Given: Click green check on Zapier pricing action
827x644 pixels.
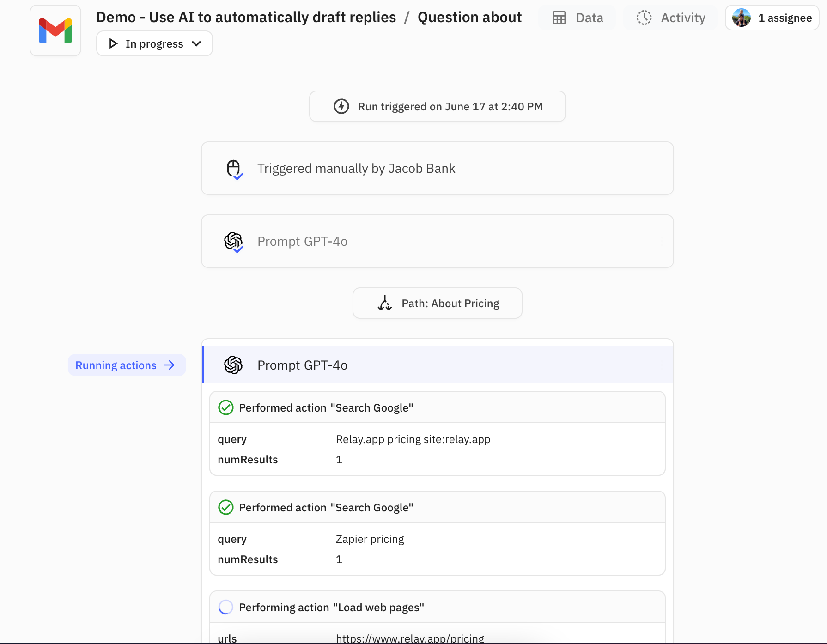Looking at the screenshot, I should [226, 507].
